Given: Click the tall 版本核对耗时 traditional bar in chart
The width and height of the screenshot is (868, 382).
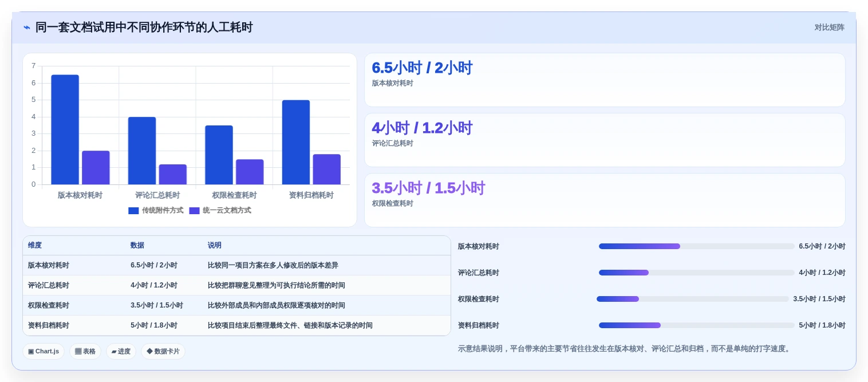Looking at the screenshot, I should [x=65, y=129].
